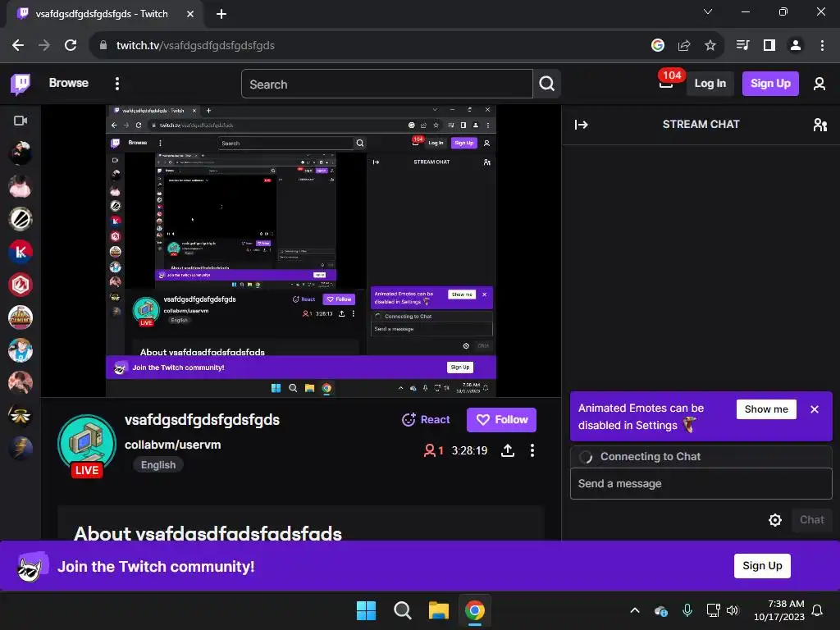Image resolution: width=840 pixels, height=630 pixels.
Task: Click the live stream video player
Action: 300,251
